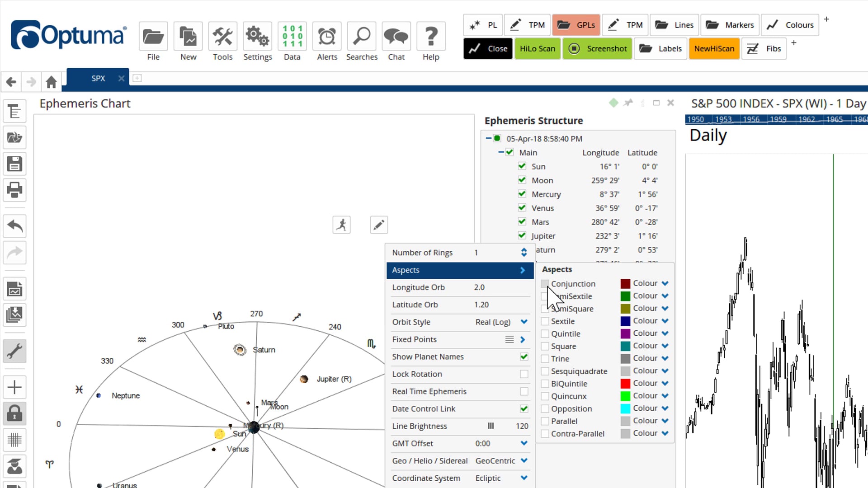868x488 pixels.
Task: Click the HiLo Scan button
Action: (537, 48)
